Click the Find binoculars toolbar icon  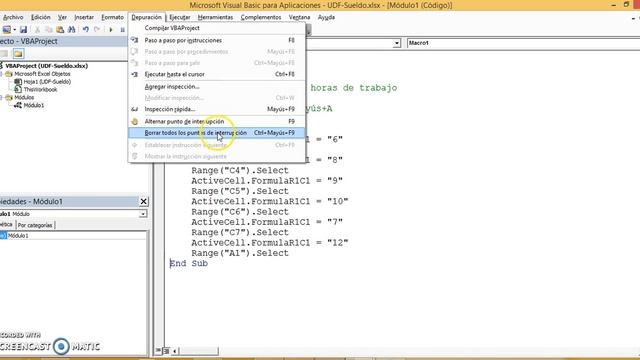(x=71, y=29)
